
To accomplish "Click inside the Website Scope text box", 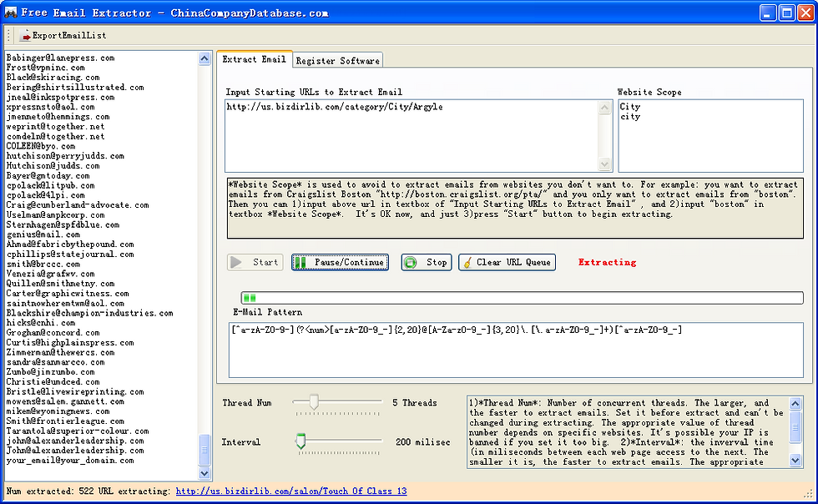I will [x=710, y=136].
